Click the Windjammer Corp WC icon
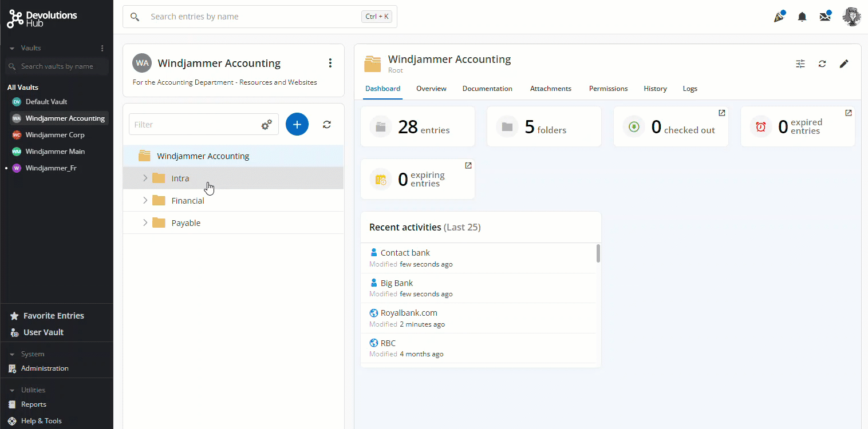868x429 pixels. [x=17, y=135]
